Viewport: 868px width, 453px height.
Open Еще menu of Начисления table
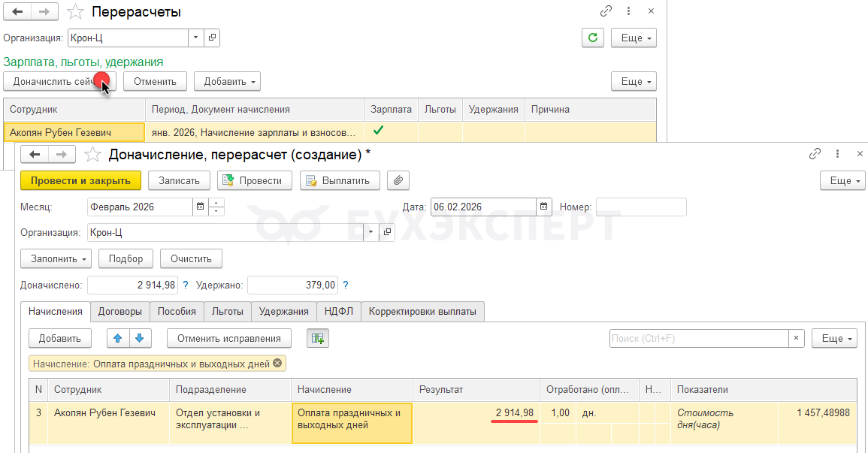[834, 339]
